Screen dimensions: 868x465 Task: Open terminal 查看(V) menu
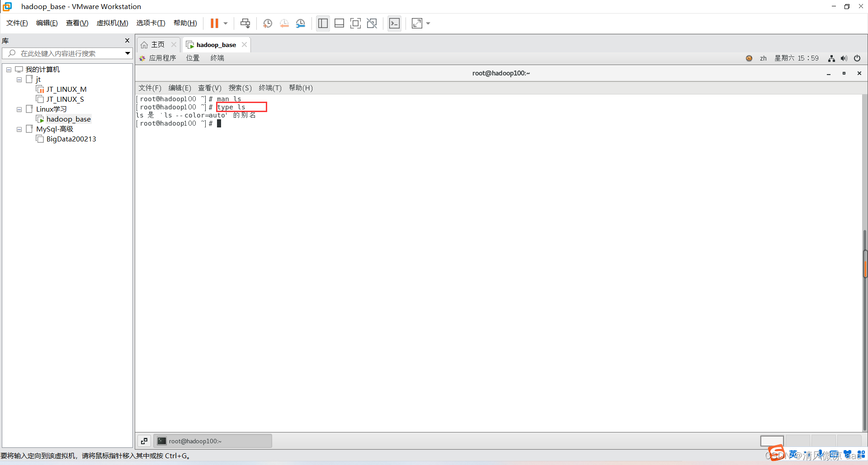point(210,88)
